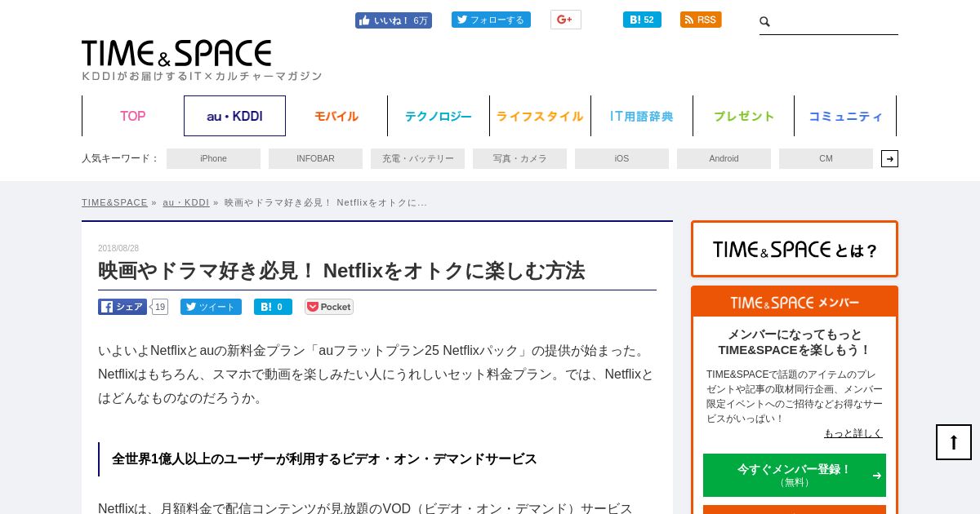This screenshot has width=980, height=514.
Task: Click the もっと詳しく link
Action: (x=853, y=433)
